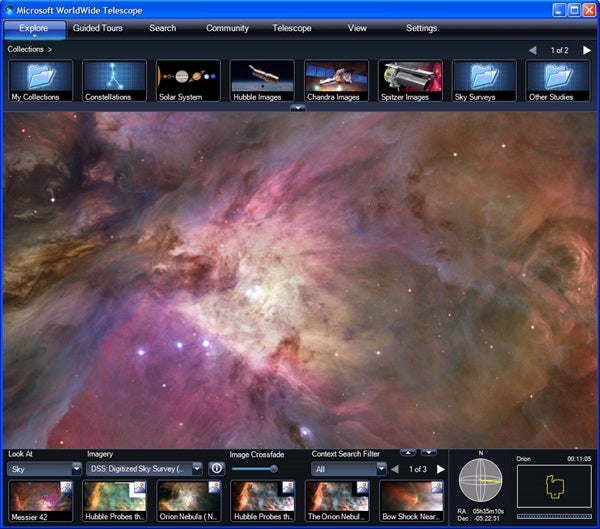Click the imagery information button
Viewport: 600px width, 529px height.
pyautogui.click(x=217, y=469)
